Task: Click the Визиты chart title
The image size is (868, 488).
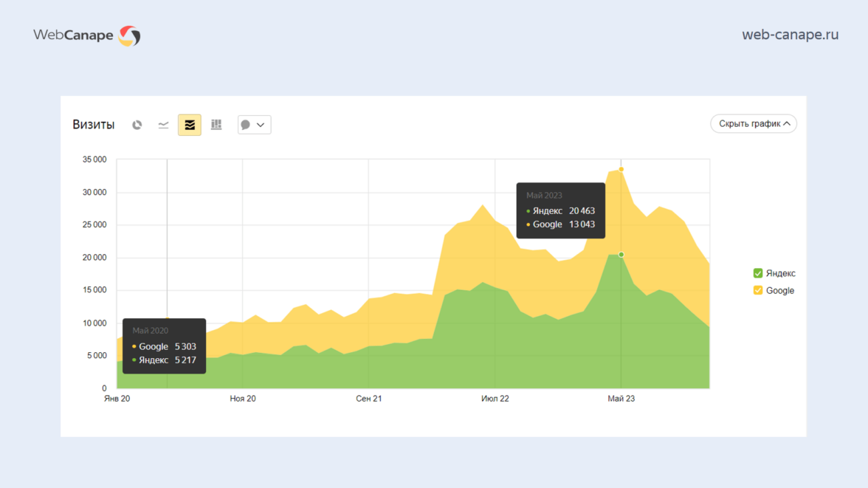Action: [94, 125]
